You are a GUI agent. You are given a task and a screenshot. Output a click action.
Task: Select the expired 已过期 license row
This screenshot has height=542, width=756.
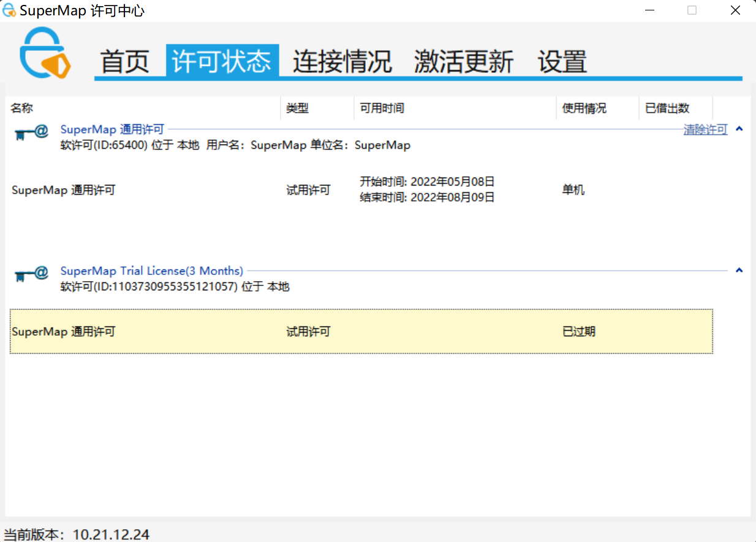click(x=361, y=331)
